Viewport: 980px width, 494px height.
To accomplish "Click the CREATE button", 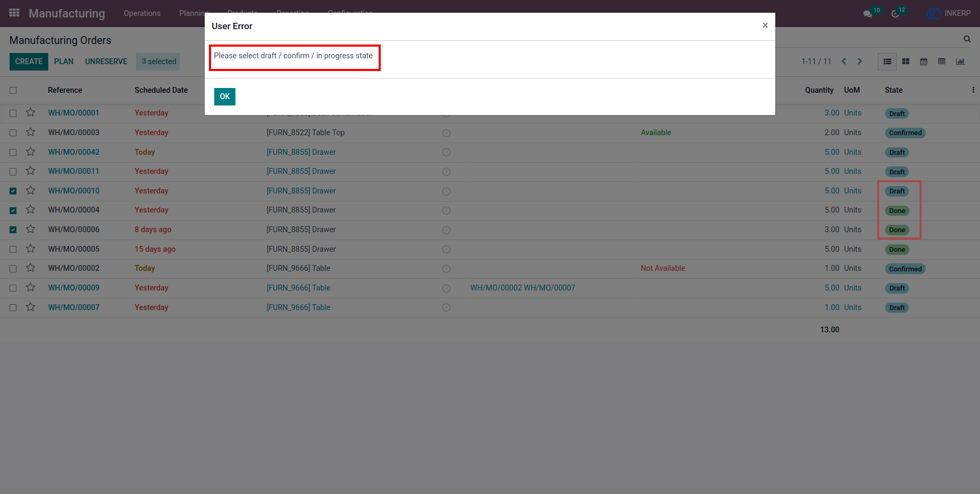I will coord(29,61).
